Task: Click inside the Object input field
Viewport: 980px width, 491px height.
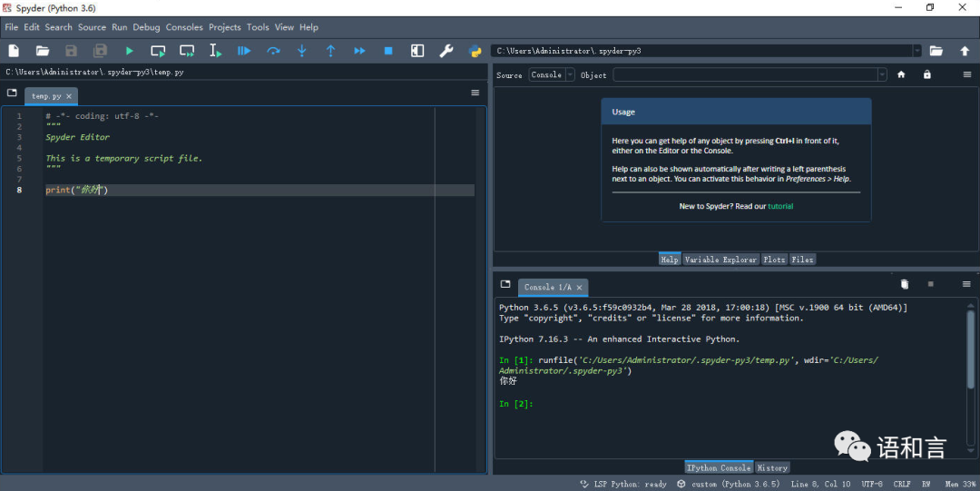Action: tap(744, 74)
